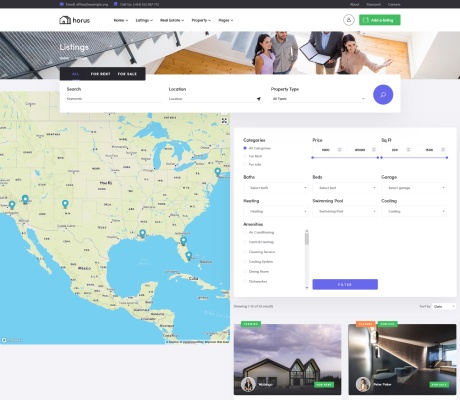Click the purple FILTER button
The height and width of the screenshot is (400, 460).
345,284
